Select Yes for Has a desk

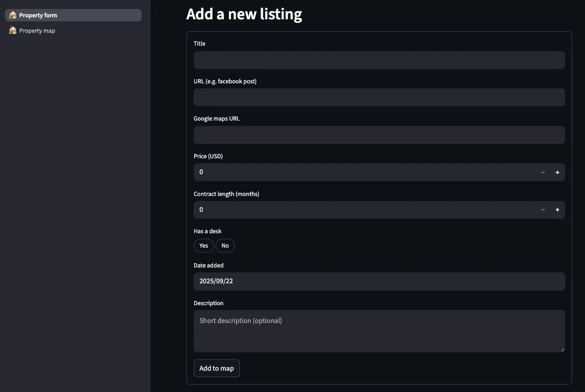203,246
